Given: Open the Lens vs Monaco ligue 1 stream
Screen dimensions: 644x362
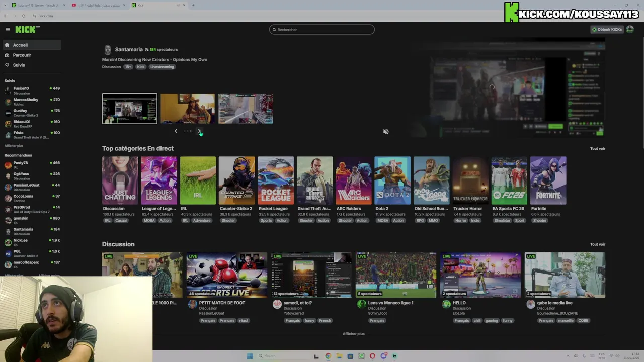Looking at the screenshot, I should point(396,275).
